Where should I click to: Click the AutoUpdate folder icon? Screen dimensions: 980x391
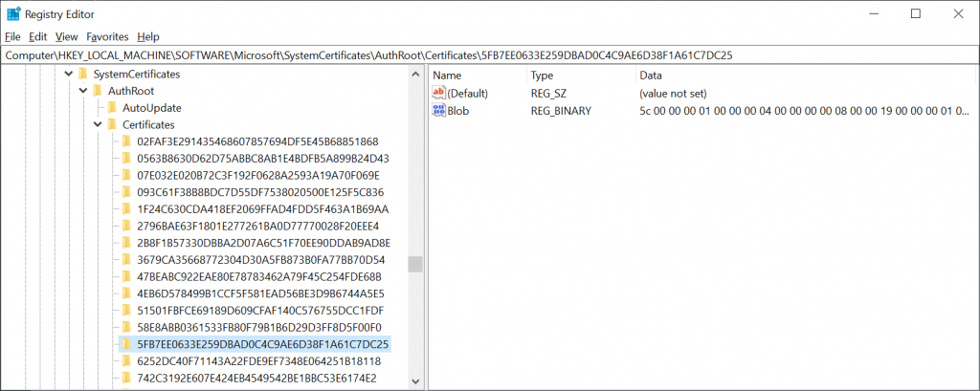111,108
